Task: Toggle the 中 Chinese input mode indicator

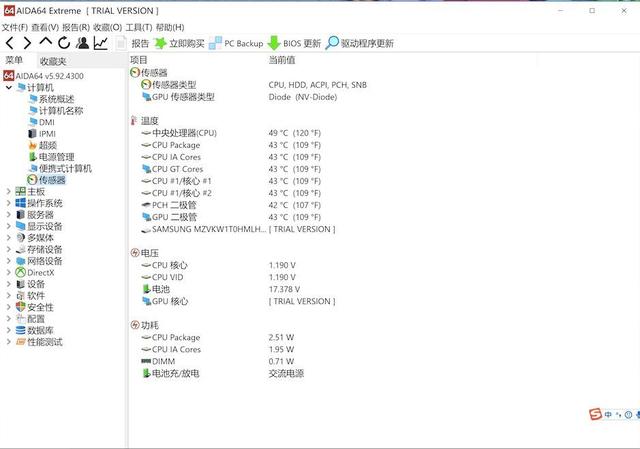Action: tap(608, 414)
